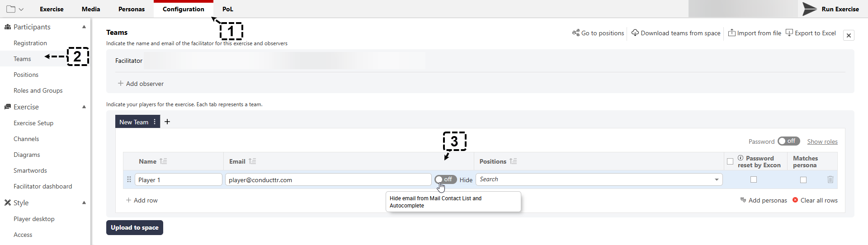Add a new team with plus icon
Viewport: 868px width, 245px height.
tap(167, 122)
